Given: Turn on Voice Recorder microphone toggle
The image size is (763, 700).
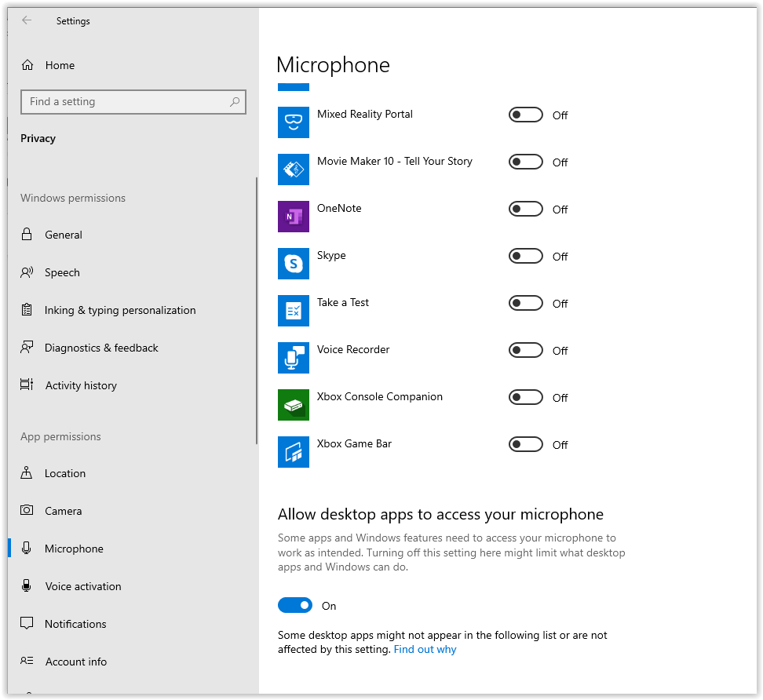Looking at the screenshot, I should [526, 351].
